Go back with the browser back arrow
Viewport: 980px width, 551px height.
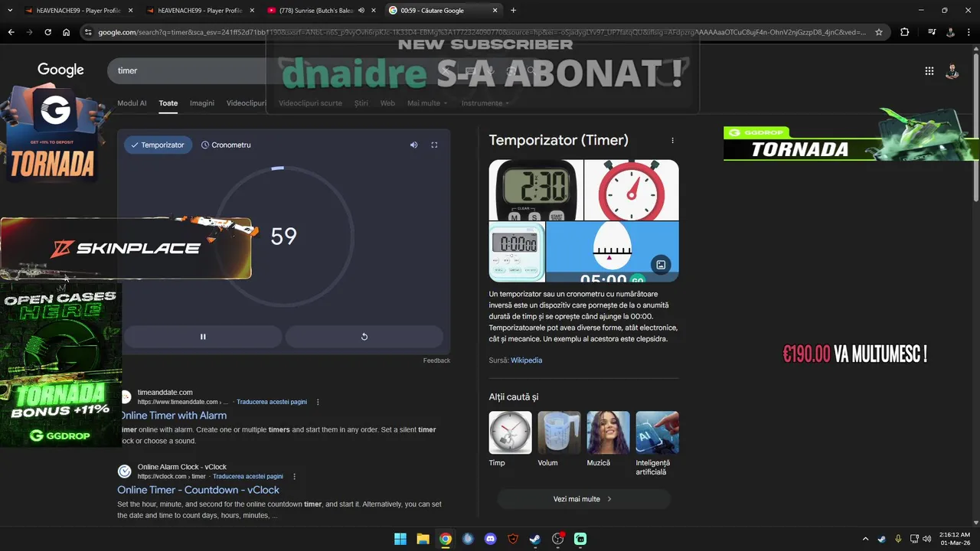point(11,32)
